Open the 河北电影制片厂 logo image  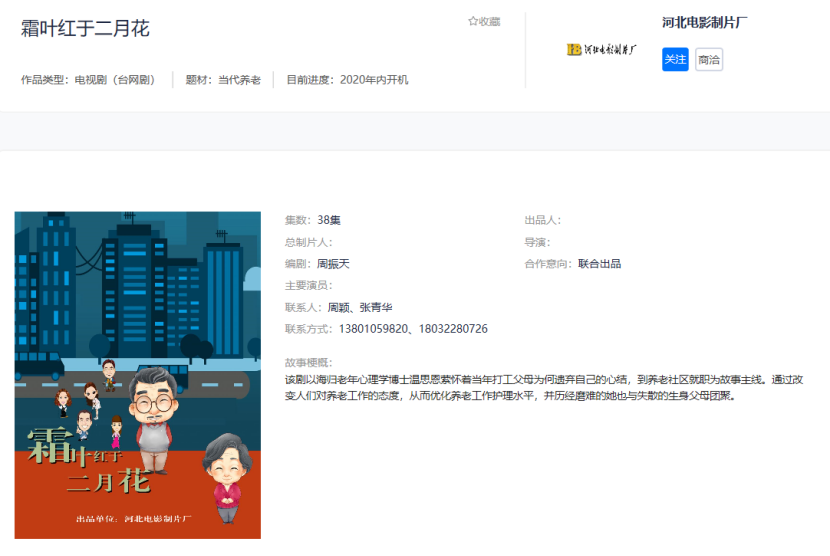tap(601, 50)
